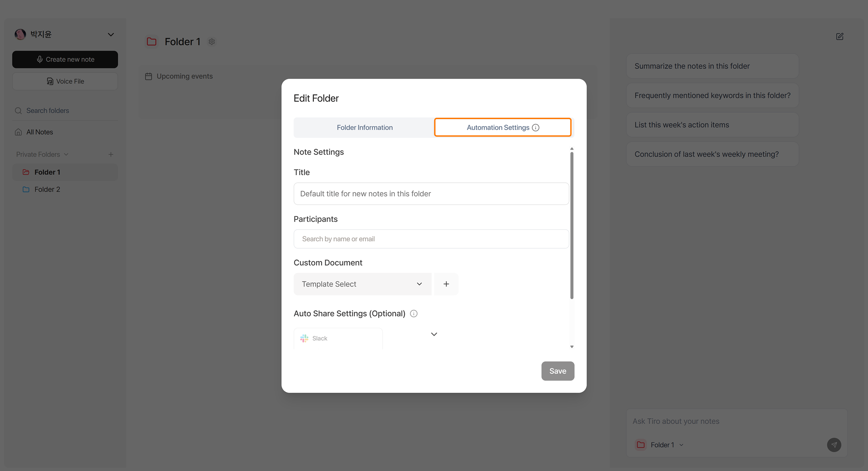Click the Auto Share Settings info icon

tap(414, 313)
